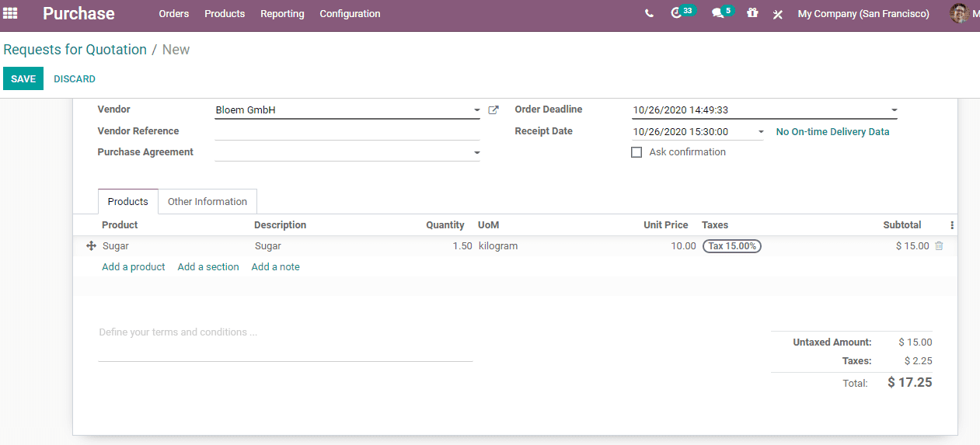Image resolution: width=980 pixels, height=445 pixels.
Task: Switch company My Company (San Francisco)
Action: [x=863, y=14]
